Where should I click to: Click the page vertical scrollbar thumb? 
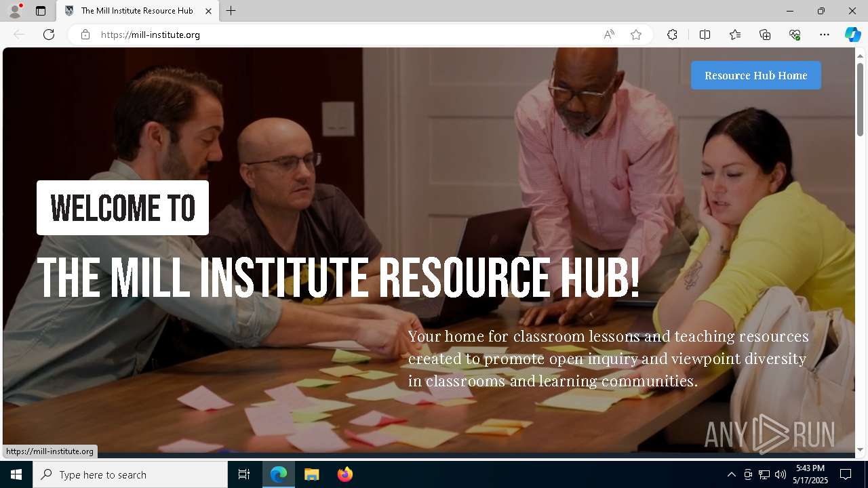(861, 99)
